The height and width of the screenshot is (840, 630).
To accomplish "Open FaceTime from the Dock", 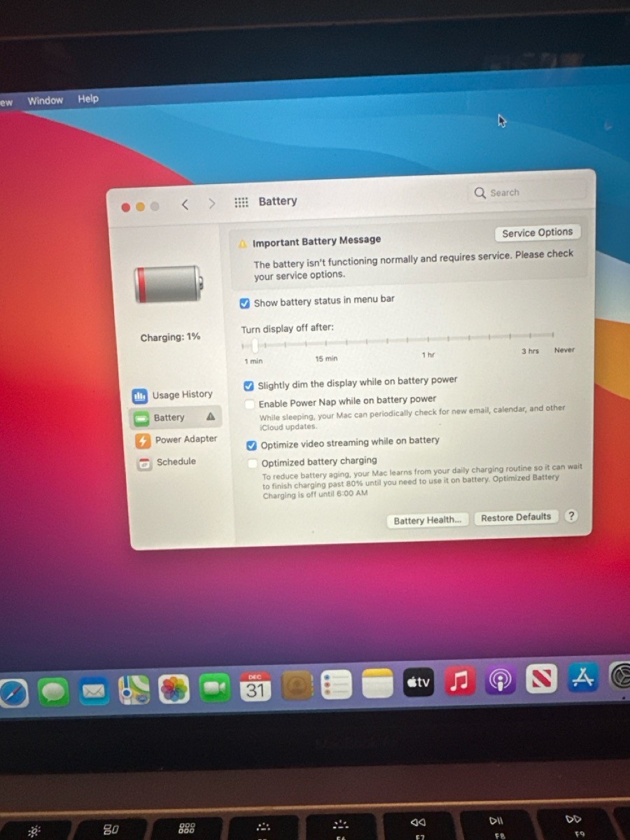I will pyautogui.click(x=214, y=689).
